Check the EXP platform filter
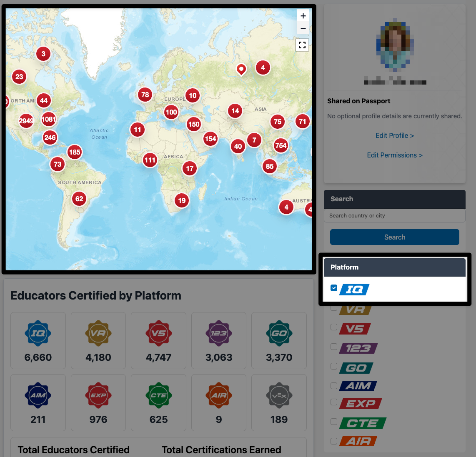Viewport: 476px width, 457px height. [x=333, y=402]
